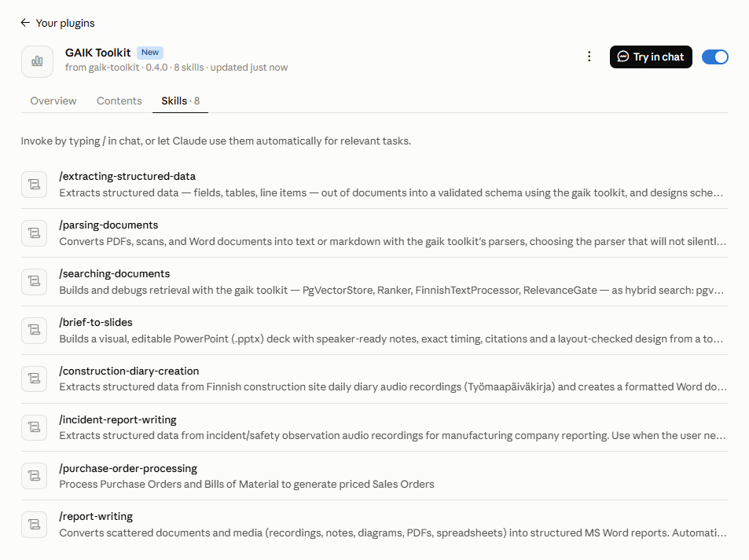749x560 pixels.
Task: Click the report-writing skill icon
Action: (x=35, y=525)
